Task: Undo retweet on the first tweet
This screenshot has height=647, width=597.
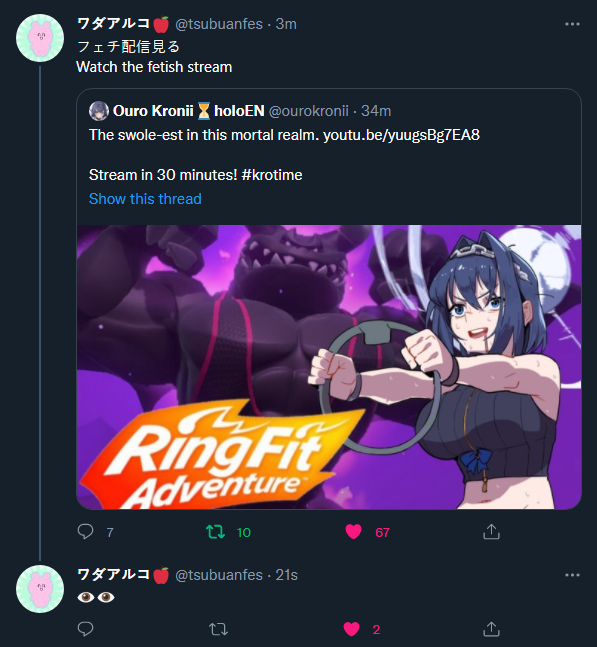Action: 216,532
